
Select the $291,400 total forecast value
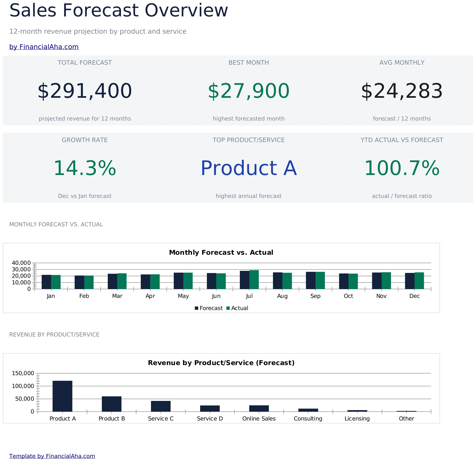coord(85,91)
